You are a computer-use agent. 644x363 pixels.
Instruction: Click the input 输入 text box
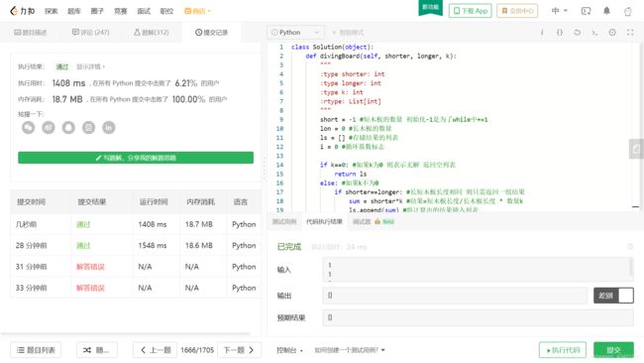point(479,269)
